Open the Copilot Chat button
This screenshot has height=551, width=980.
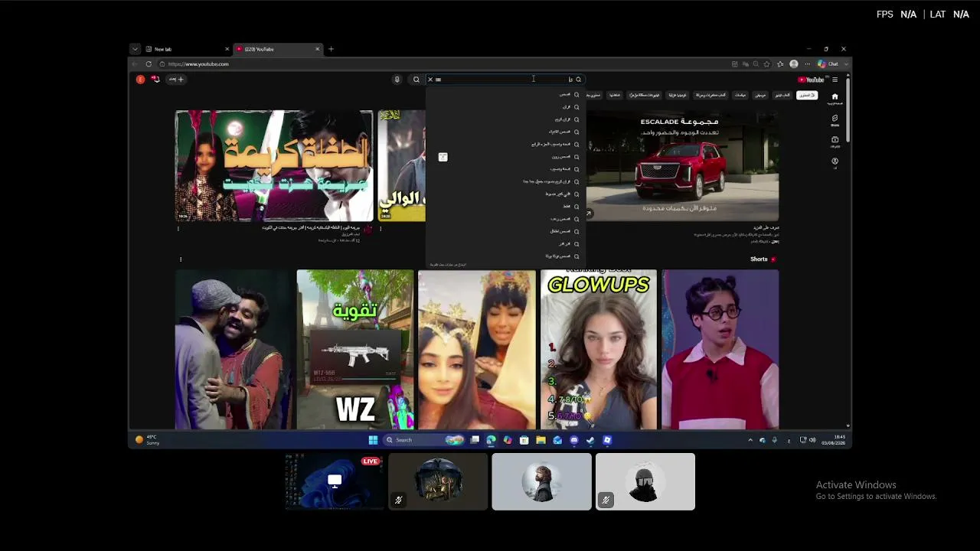(828, 64)
